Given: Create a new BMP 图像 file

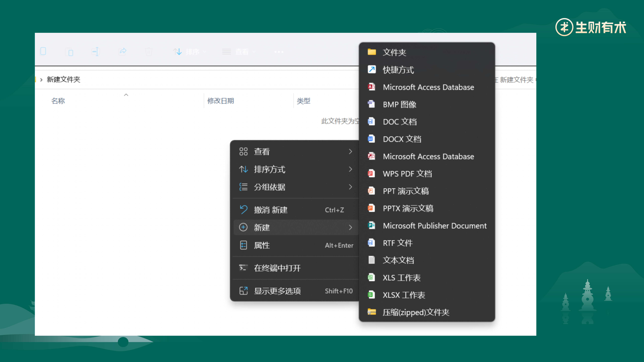Looking at the screenshot, I should (427, 104).
